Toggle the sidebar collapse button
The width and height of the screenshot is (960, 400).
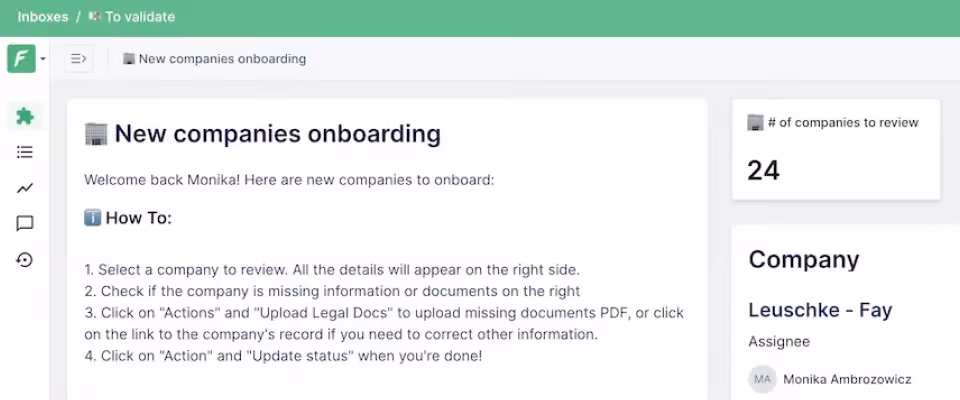[x=78, y=59]
